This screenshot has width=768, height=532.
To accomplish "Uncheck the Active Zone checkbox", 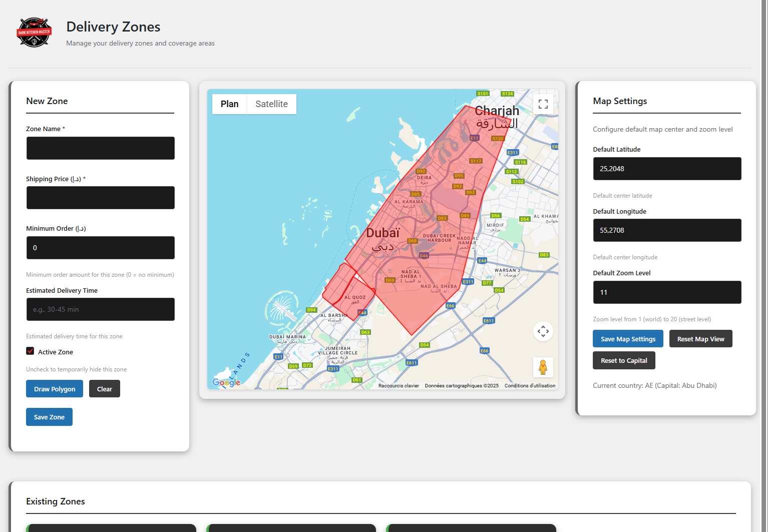I will [30, 351].
